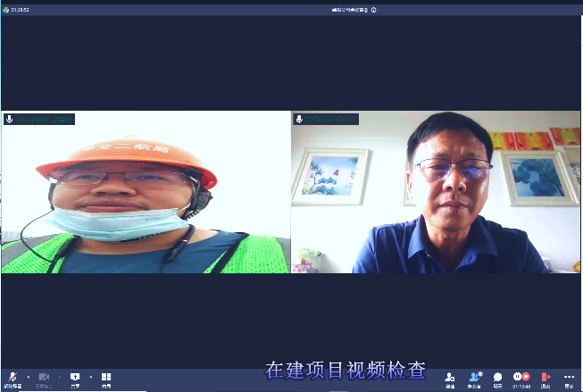
Task: Unmute the microphone in the bottom toolbar
Action: [12, 378]
